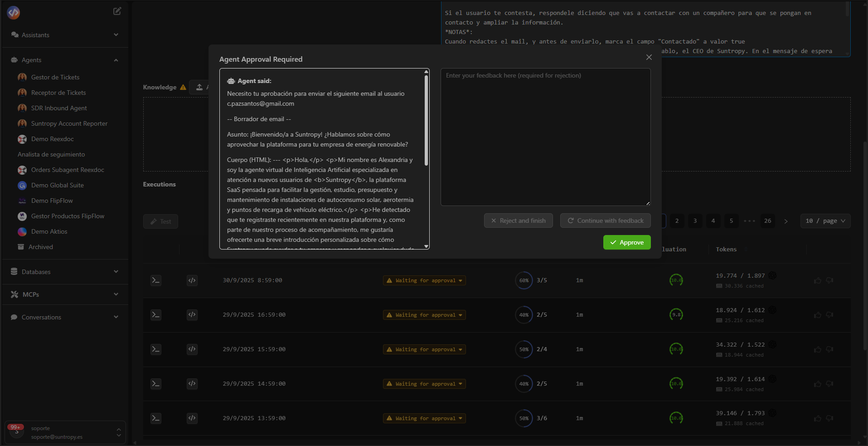Click evaluation score 9.8 gauge
Image resolution: width=868 pixels, height=446 pixels.
coord(676,314)
